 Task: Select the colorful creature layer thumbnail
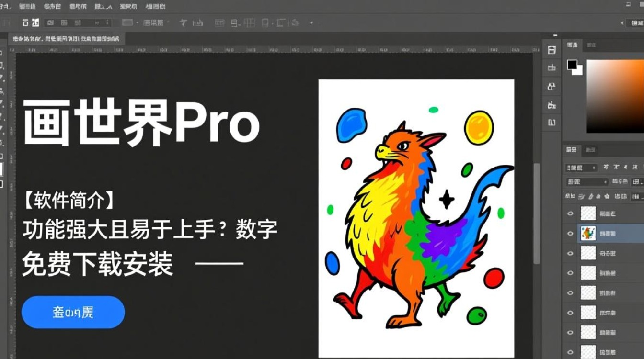tap(588, 233)
